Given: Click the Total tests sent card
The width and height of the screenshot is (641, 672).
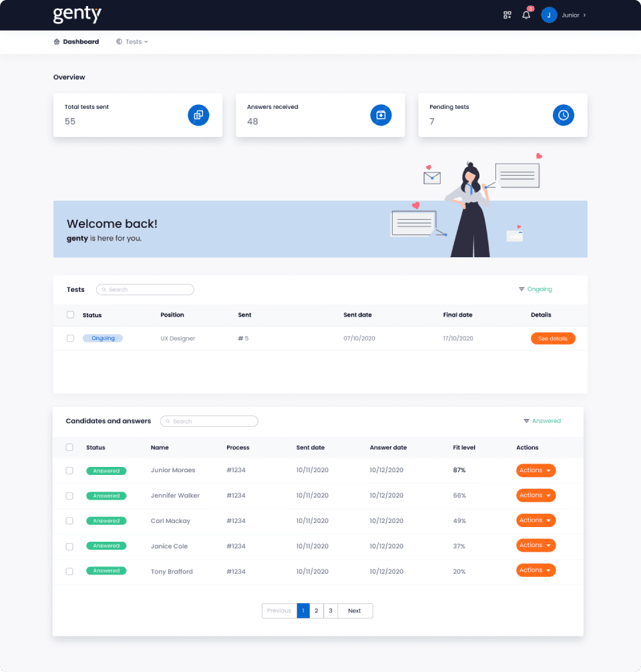Looking at the screenshot, I should pyautogui.click(x=138, y=115).
